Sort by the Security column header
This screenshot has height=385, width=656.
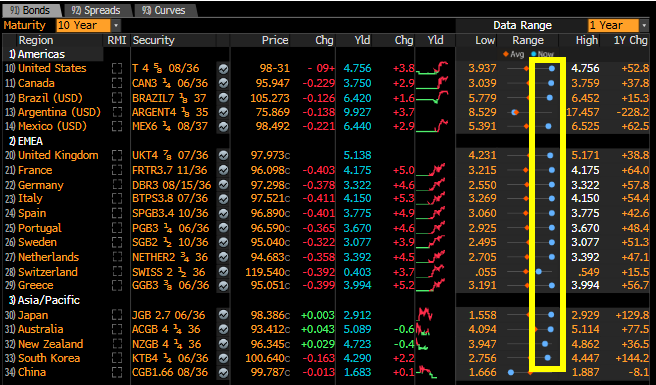coord(154,40)
